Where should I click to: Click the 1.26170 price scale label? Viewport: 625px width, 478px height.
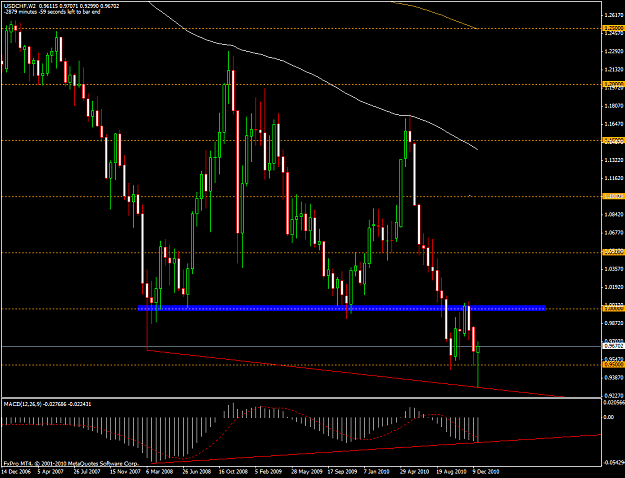pyautogui.click(x=614, y=16)
